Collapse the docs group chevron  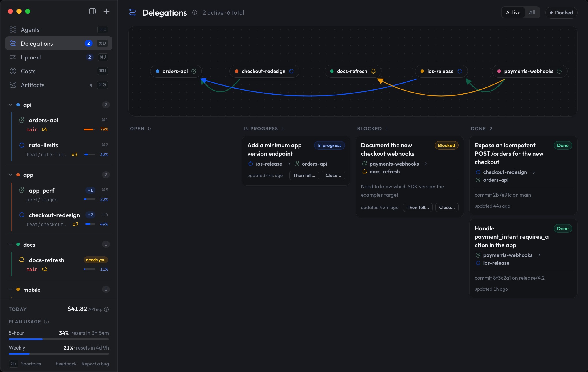[10, 244]
